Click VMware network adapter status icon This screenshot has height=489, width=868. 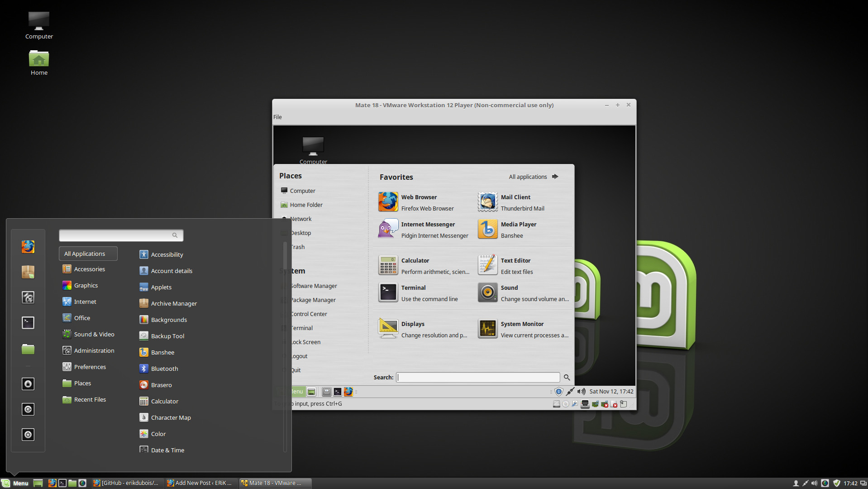point(585,404)
